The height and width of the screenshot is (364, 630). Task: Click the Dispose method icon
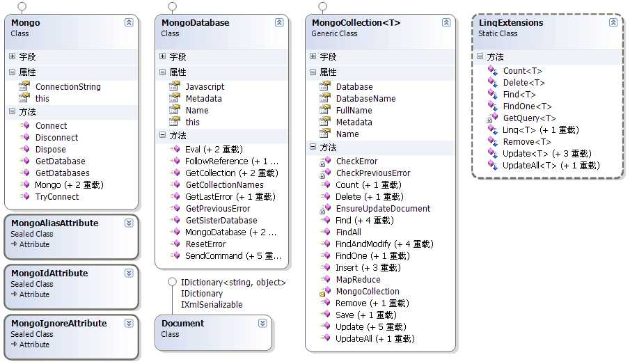pos(25,149)
